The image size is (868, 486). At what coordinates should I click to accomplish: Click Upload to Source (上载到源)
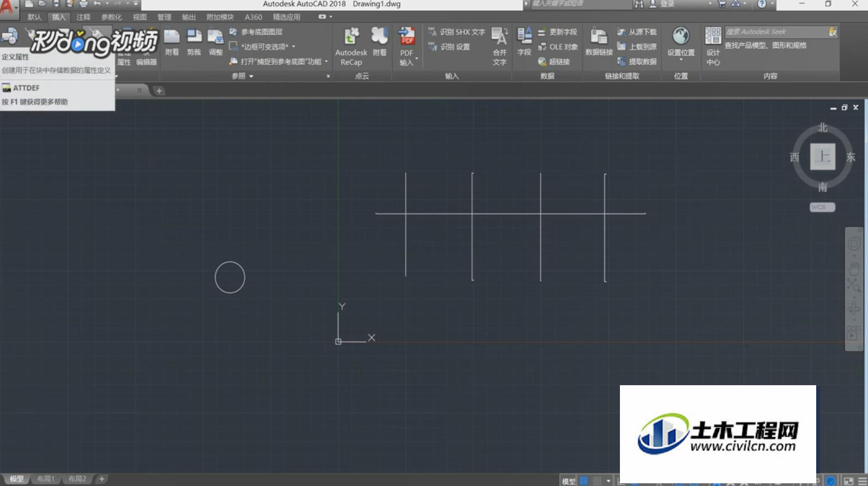[x=637, y=47]
